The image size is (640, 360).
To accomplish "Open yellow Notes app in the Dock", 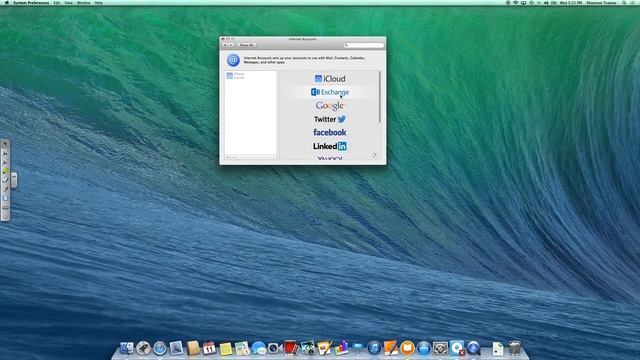I will click(226, 349).
